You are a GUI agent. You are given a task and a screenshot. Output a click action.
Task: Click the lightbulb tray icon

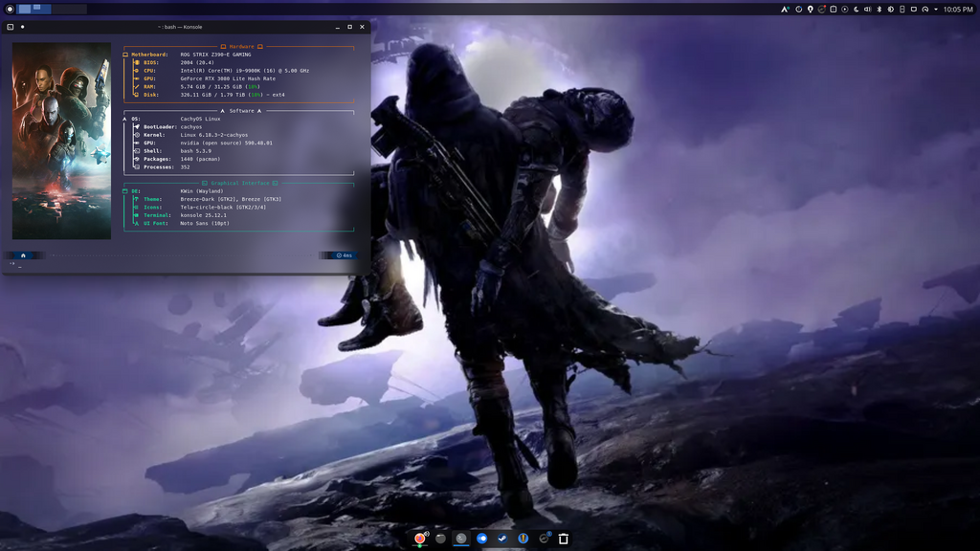pos(810,10)
